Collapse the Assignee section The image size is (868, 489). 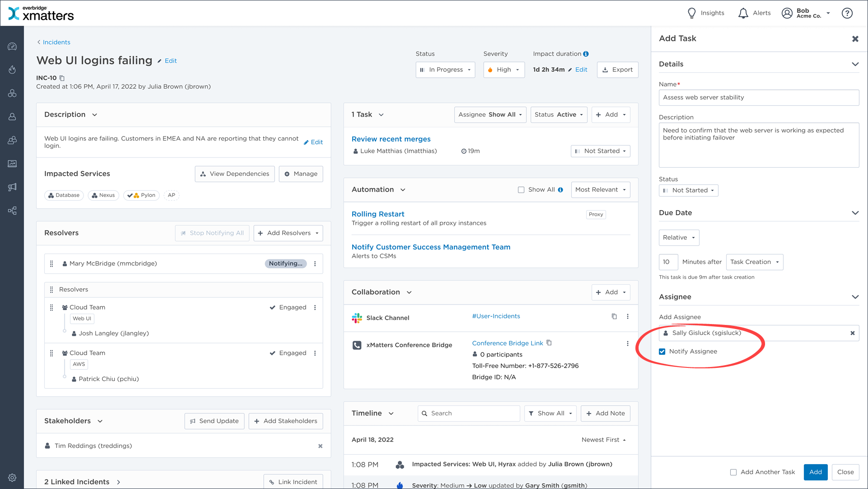(x=855, y=297)
